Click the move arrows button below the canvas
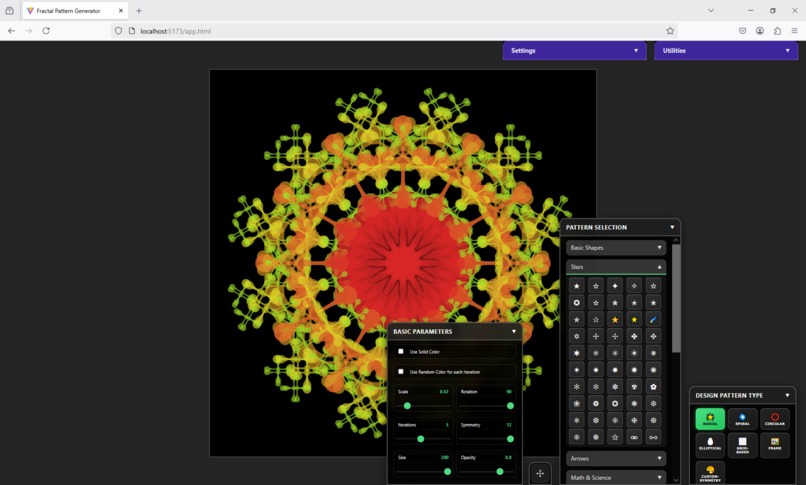This screenshot has width=806, height=485. (x=540, y=473)
